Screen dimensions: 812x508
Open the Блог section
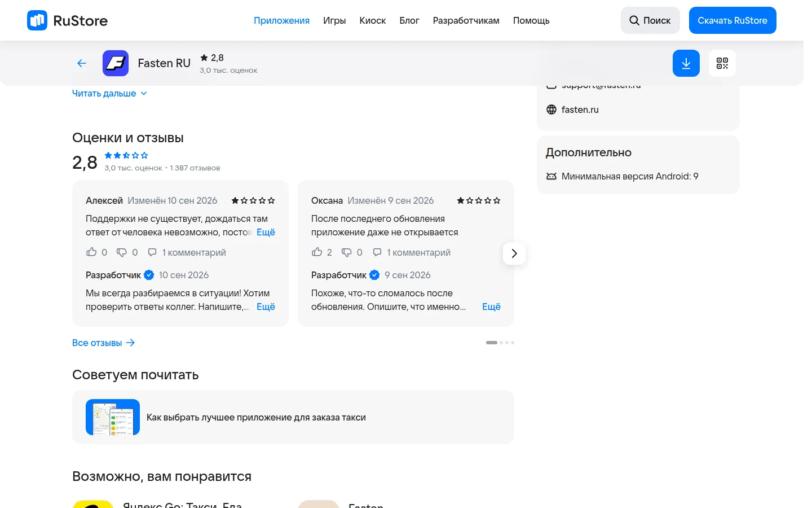click(x=409, y=20)
